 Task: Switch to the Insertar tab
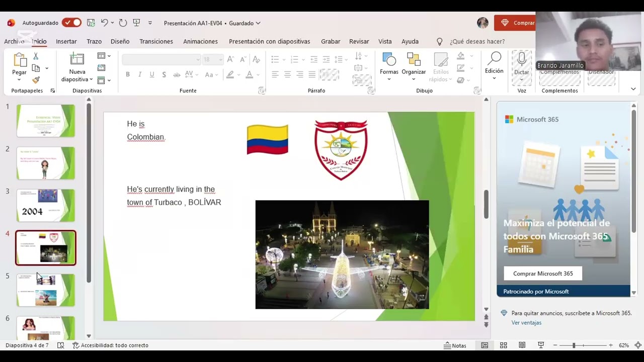66,41
